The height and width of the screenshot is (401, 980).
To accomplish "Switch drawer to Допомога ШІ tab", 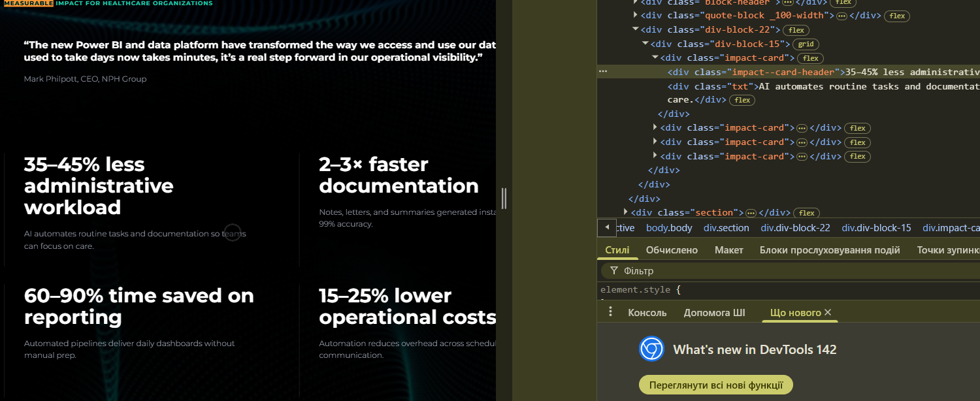I will tap(714, 313).
